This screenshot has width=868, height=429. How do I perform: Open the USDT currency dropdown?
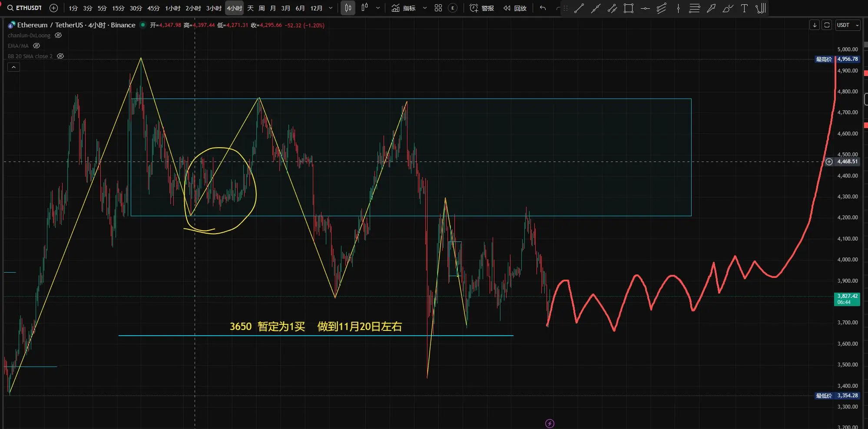coord(848,25)
